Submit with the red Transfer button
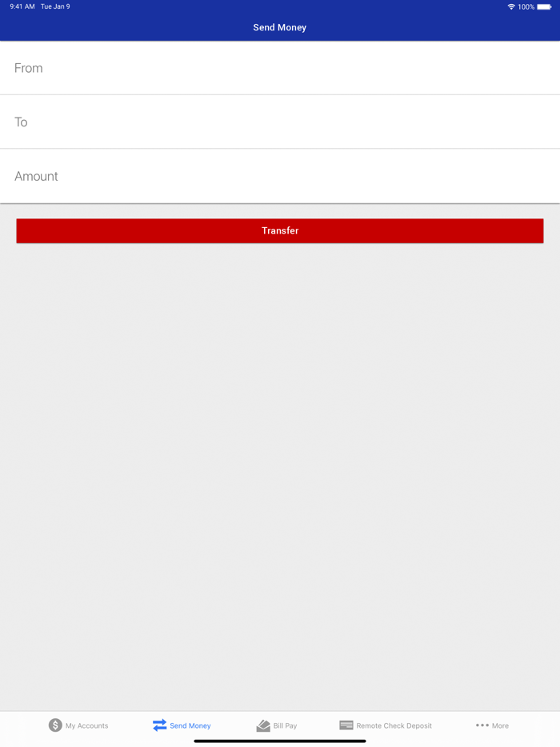Viewport: 560px width, 747px height. pyautogui.click(x=280, y=230)
